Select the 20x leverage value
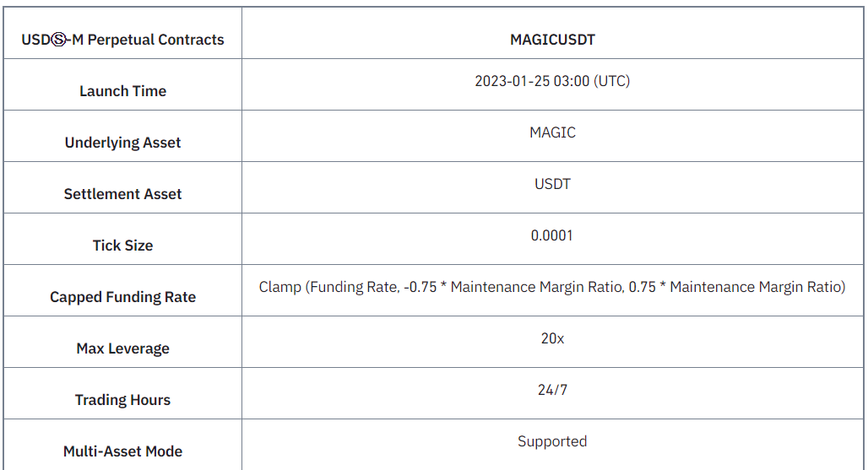The height and width of the screenshot is (470, 868). coord(552,338)
